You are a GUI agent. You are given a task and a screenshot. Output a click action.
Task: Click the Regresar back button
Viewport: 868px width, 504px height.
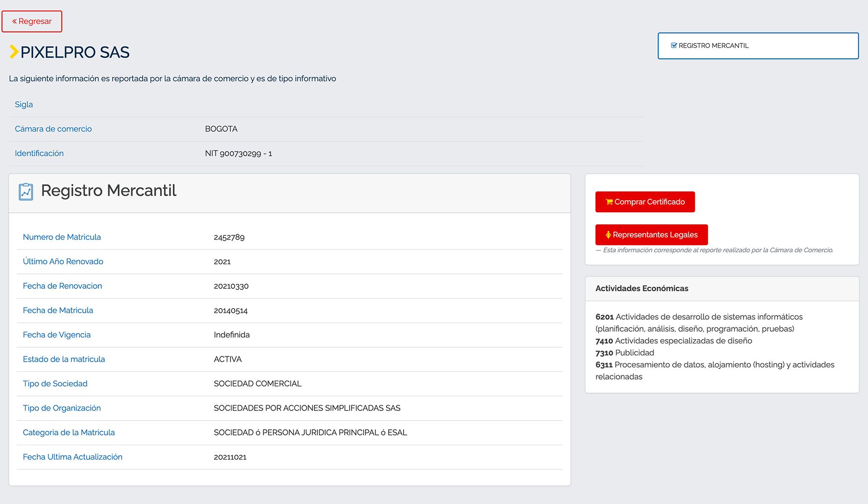click(32, 22)
